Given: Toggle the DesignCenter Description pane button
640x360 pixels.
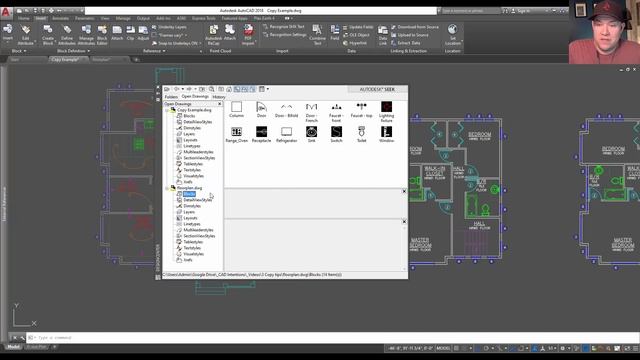Looking at the screenshot, I should tap(252, 89).
